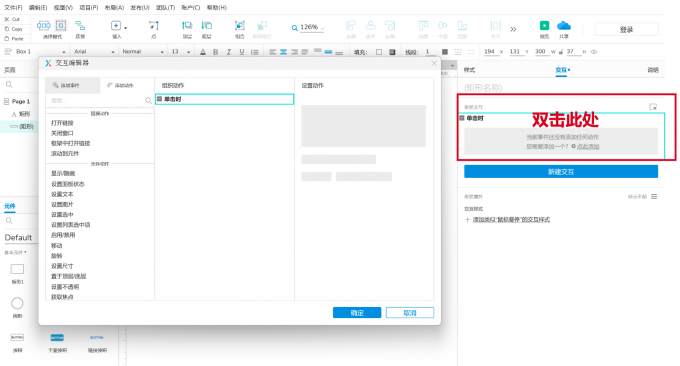Align middle (中部) toolbar icon

443,26
